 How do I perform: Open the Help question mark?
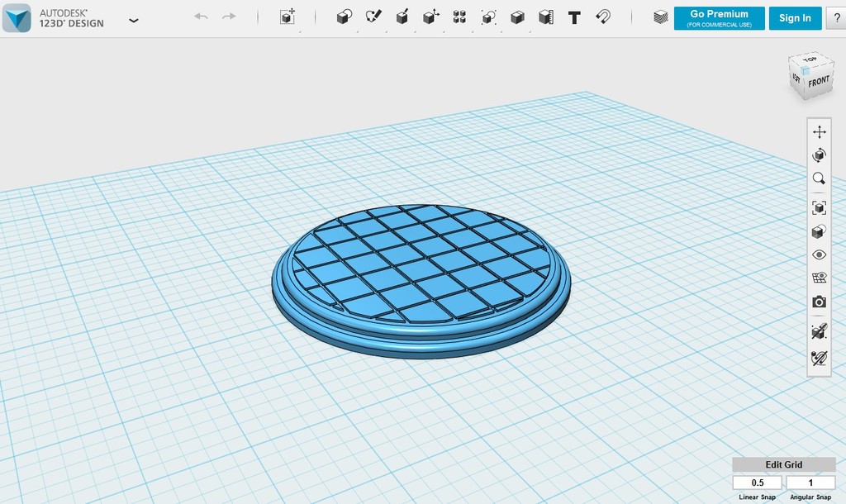[837, 18]
